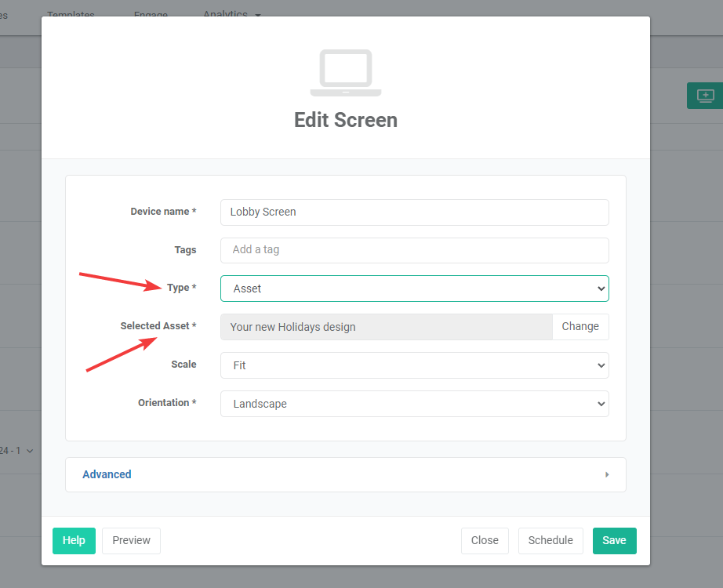The height and width of the screenshot is (588, 723).
Task: Focus the Add a tag input
Action: point(414,250)
